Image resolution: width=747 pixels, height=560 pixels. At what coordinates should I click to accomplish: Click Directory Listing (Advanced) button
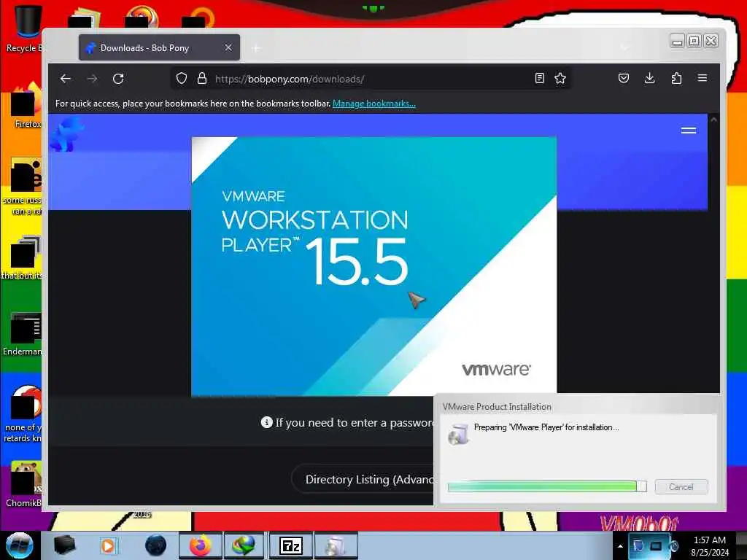(363, 480)
